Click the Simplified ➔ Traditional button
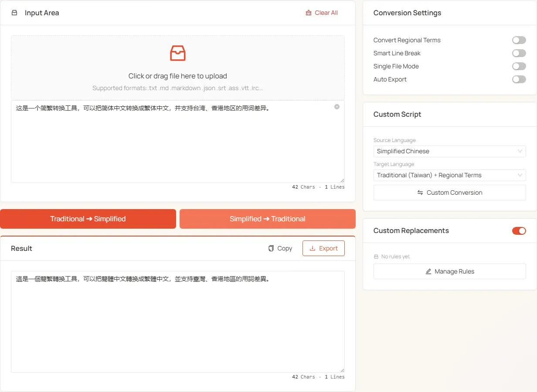 click(268, 219)
